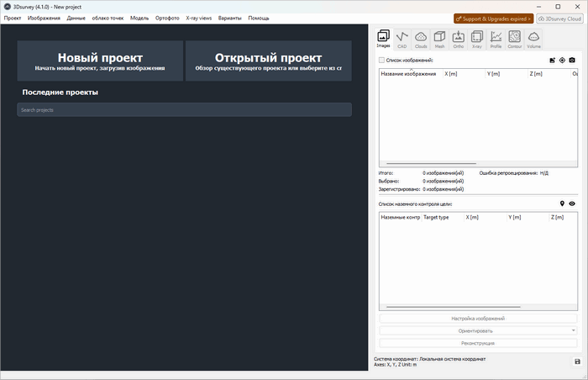The width and height of the screenshot is (588, 380).
Task: Open the облако точек menu
Action: [x=108, y=18]
